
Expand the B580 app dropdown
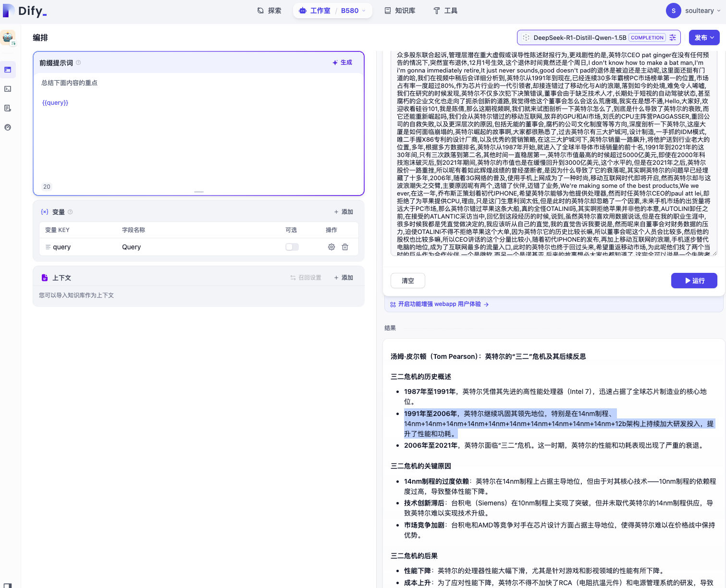353,11
